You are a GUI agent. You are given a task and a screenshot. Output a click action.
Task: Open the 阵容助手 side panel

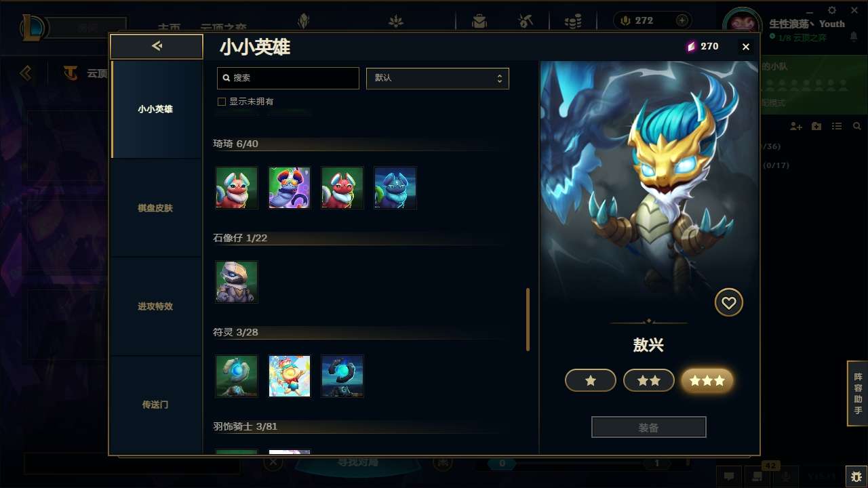coord(858,394)
